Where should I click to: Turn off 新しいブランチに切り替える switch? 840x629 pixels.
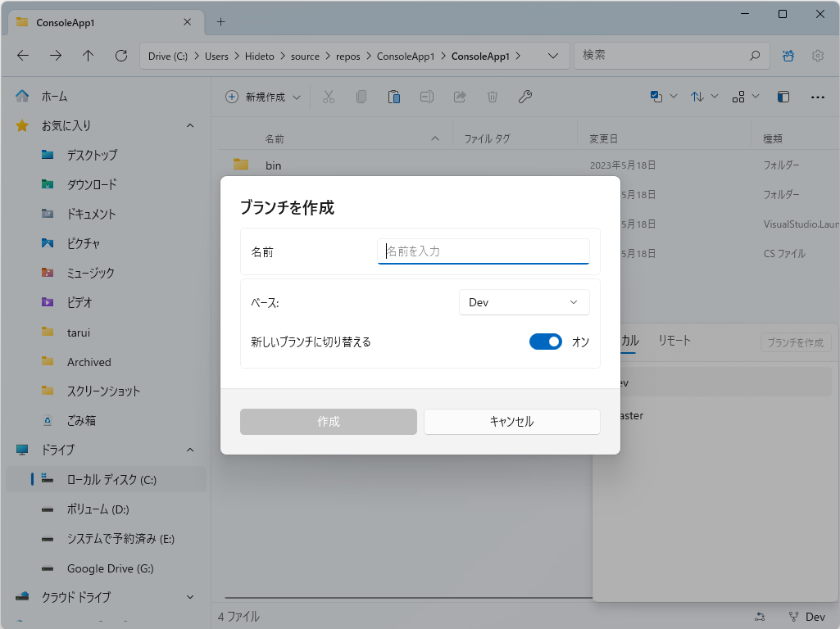pos(545,342)
